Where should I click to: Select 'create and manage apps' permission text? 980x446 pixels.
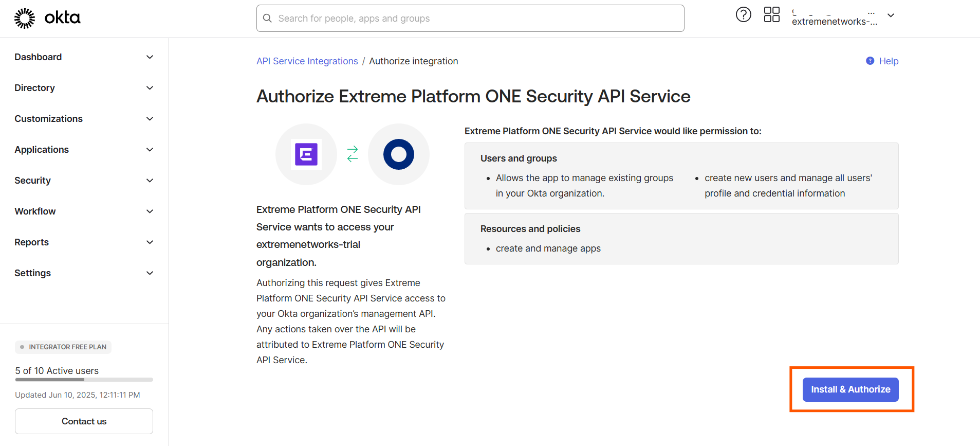548,248
